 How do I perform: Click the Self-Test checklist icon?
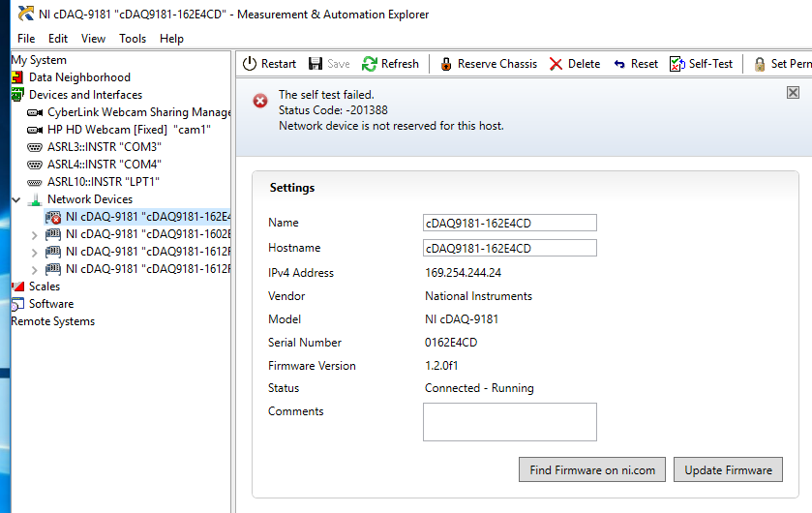[677, 64]
